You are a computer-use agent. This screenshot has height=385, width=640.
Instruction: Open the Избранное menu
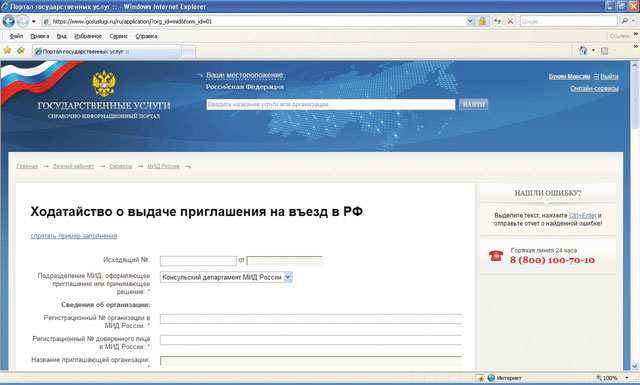click(88, 36)
